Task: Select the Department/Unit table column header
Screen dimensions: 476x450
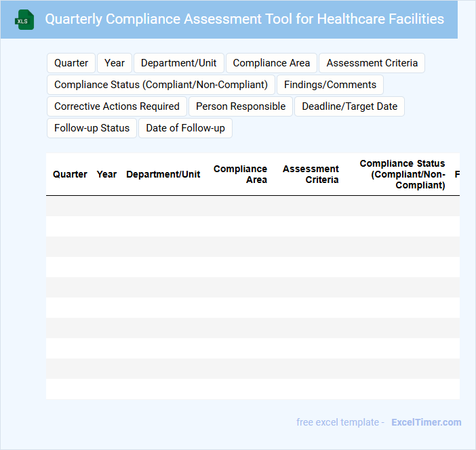Action: click(163, 174)
